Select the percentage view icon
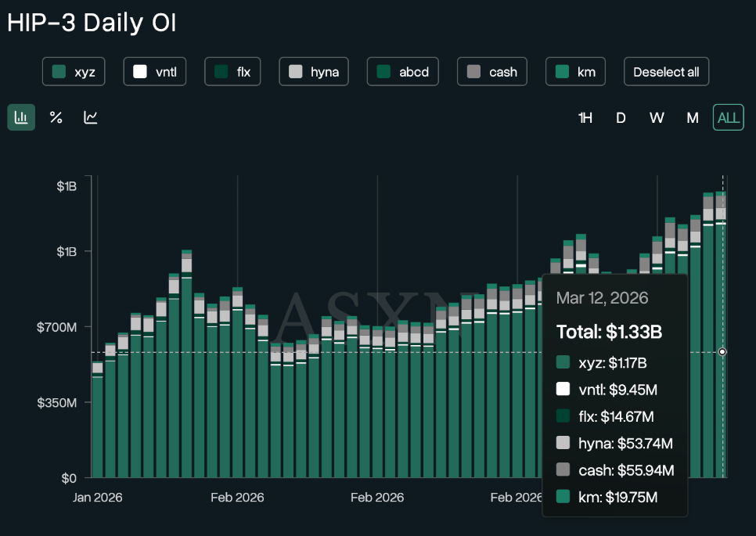 click(x=56, y=117)
